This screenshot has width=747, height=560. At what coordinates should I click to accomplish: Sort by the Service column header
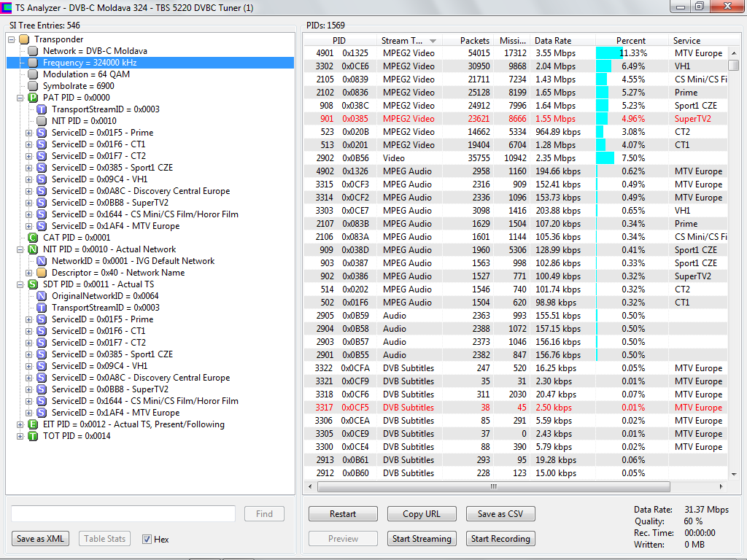(x=697, y=41)
